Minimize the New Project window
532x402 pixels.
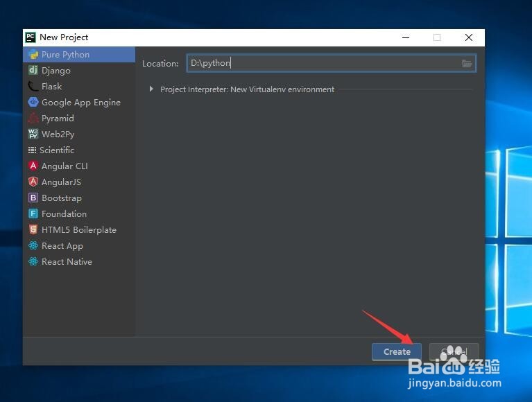coord(406,37)
